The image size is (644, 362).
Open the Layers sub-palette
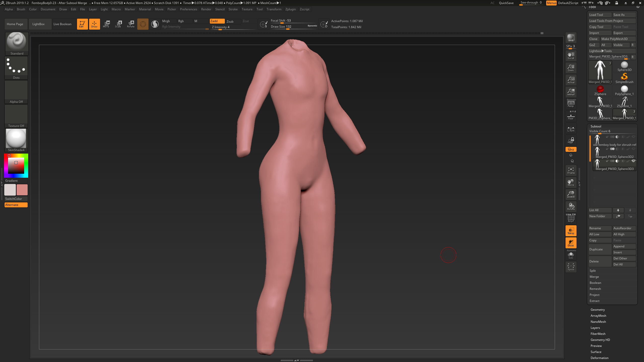(595, 328)
